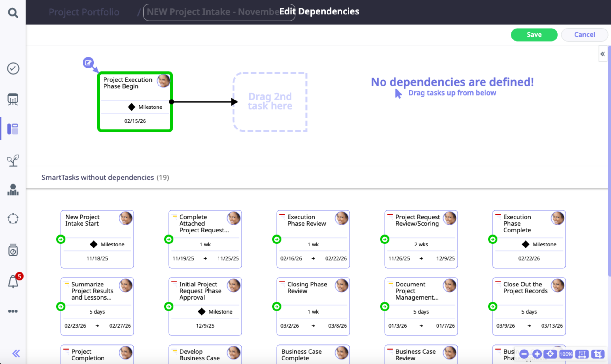This screenshot has height=364, width=611.
Task: Open the three-dots more sidebar menu
Action: tap(13, 311)
